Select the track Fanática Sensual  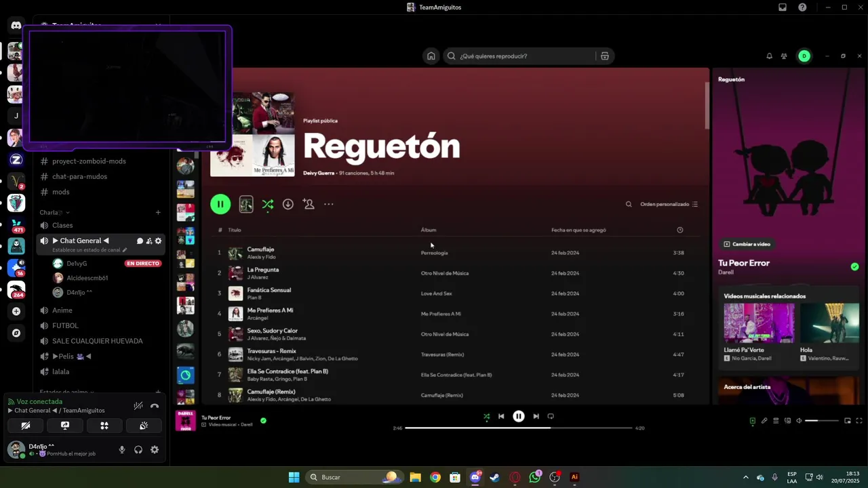click(x=269, y=290)
